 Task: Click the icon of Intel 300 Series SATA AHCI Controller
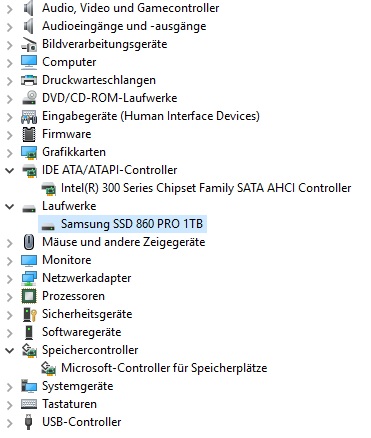tap(48, 188)
